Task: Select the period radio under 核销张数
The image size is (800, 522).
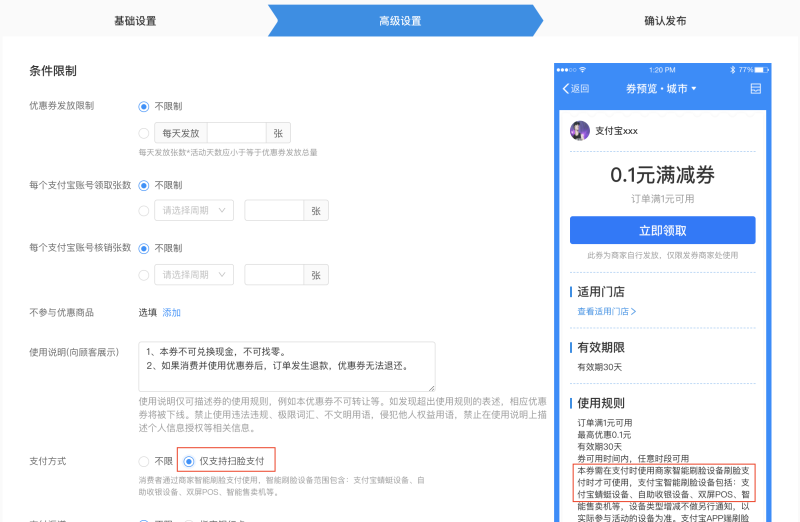Action: pyautogui.click(x=144, y=275)
